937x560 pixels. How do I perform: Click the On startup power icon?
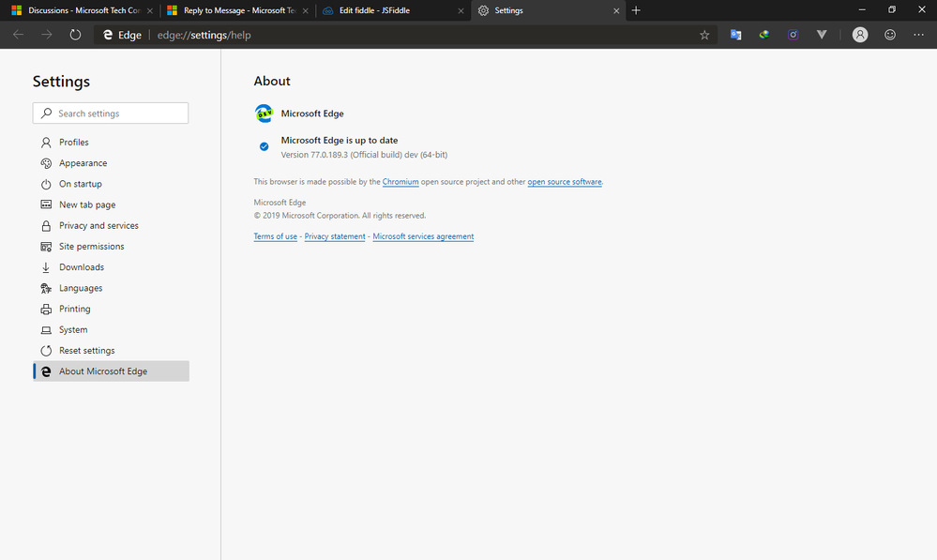46,184
